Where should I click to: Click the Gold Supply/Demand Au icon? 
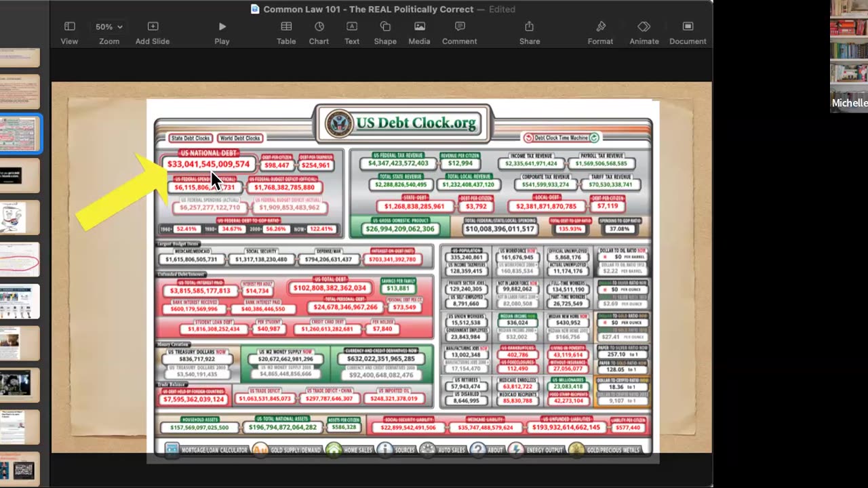tap(260, 449)
